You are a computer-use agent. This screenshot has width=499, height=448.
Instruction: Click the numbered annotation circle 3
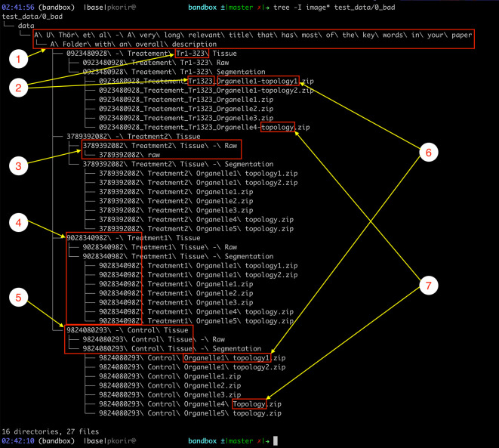click(x=18, y=166)
